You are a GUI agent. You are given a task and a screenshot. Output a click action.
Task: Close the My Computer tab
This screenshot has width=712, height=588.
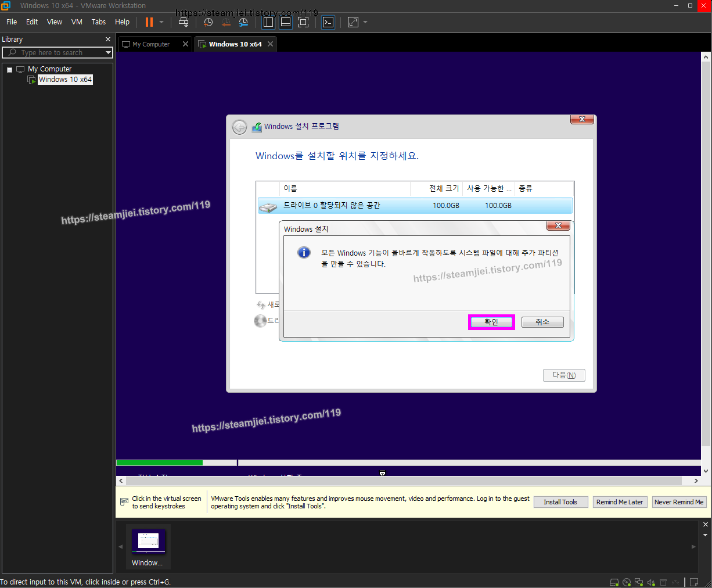(186, 44)
